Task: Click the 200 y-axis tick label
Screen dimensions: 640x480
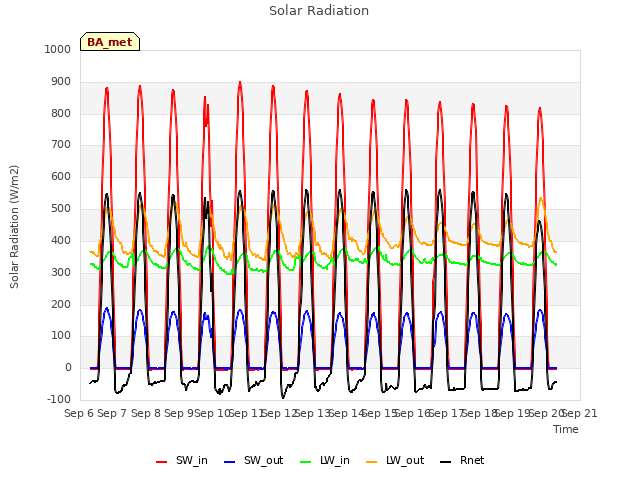Action: [x=61, y=304]
